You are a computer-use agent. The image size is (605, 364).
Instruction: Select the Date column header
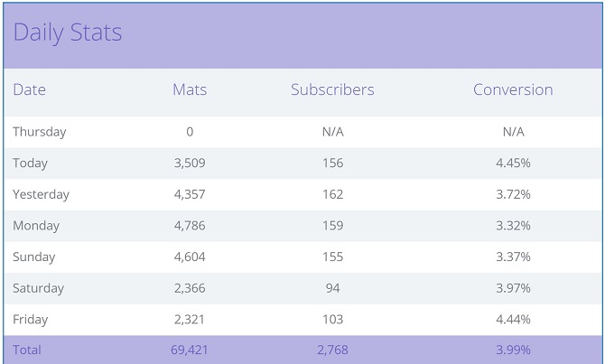[29, 89]
